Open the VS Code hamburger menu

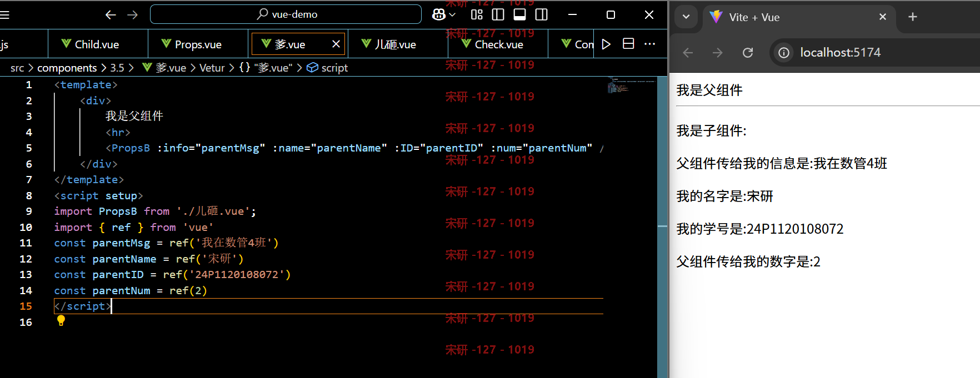point(4,15)
